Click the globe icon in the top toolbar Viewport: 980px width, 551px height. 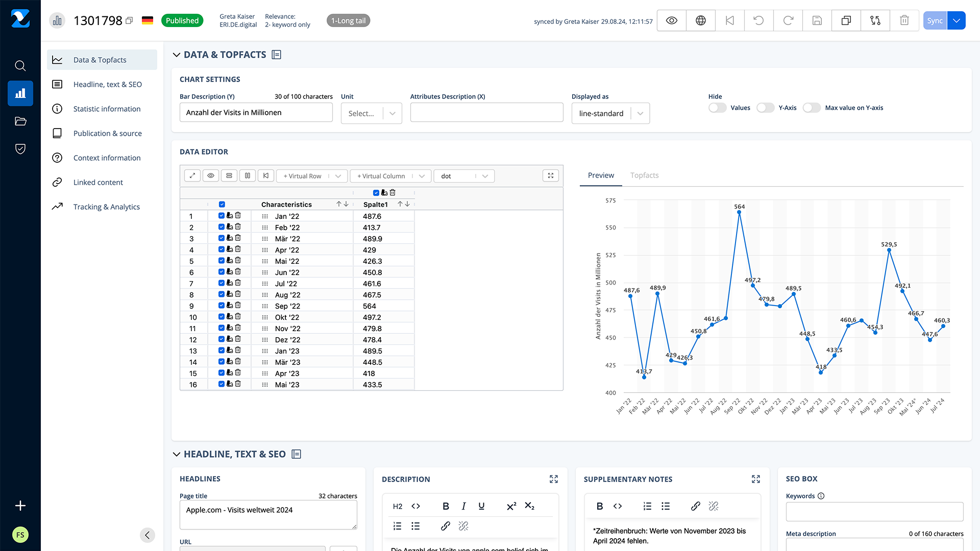(x=700, y=20)
